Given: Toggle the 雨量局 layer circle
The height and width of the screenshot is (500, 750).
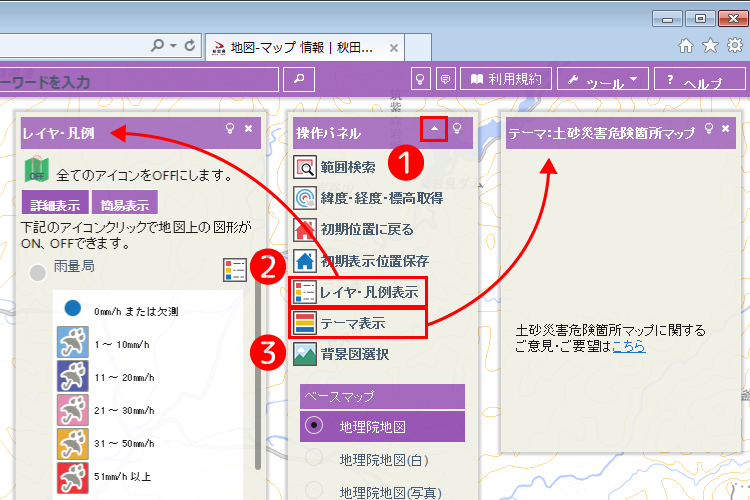Looking at the screenshot, I should click(x=38, y=273).
